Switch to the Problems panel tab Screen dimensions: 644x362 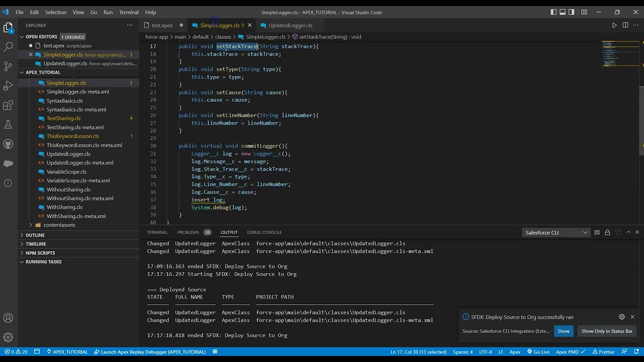(x=194, y=232)
